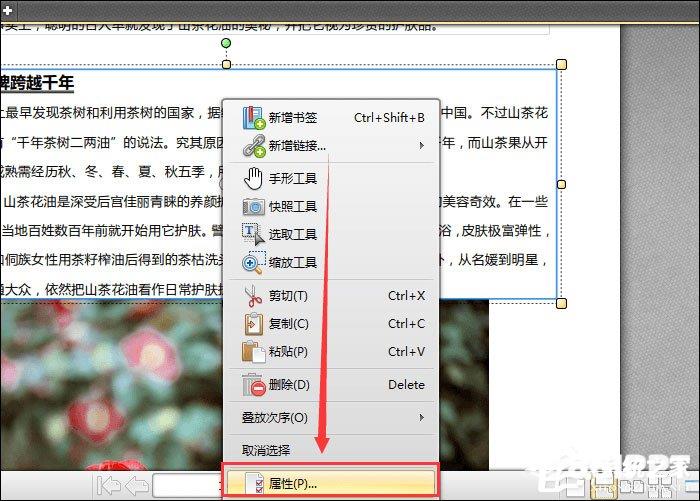Choose 缩放工具 in the context menu
Image resolution: width=700 pixels, height=501 pixels.
click(331, 263)
